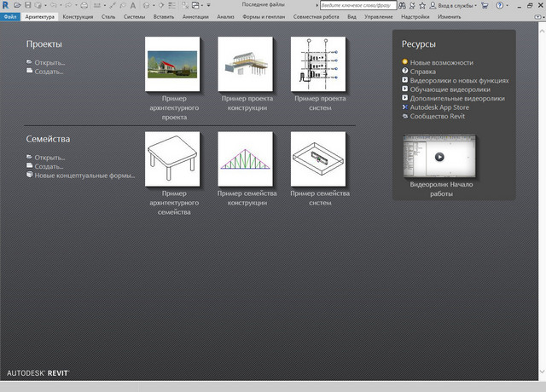546x392 pixels.
Task: Open the sample architectural project thumbnail
Action: 172,63
